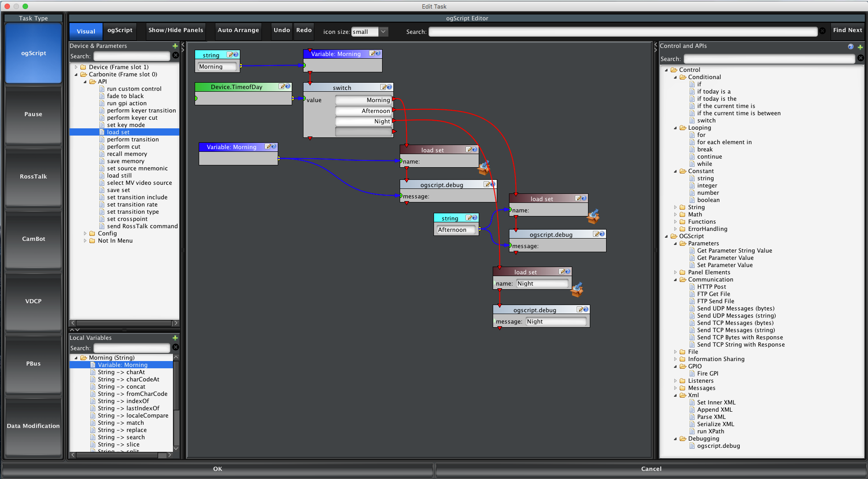The image size is (868, 479).
Task: Open help in Control and APIs panel
Action: point(851,47)
